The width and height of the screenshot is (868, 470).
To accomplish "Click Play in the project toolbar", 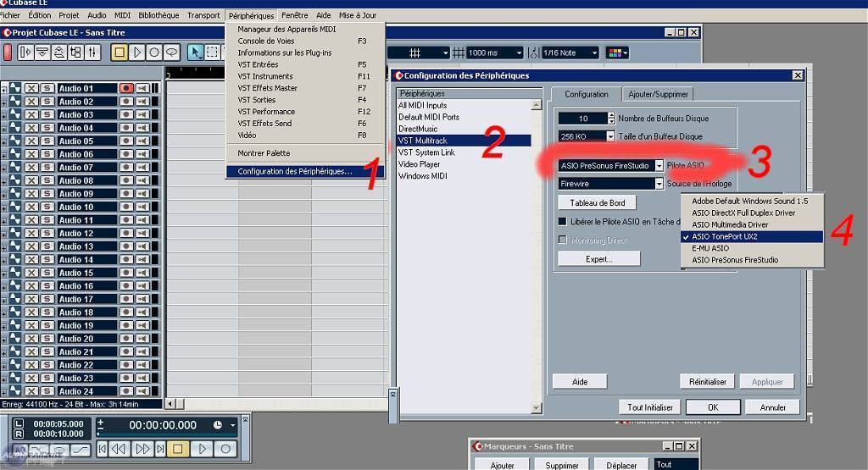I will (136, 53).
